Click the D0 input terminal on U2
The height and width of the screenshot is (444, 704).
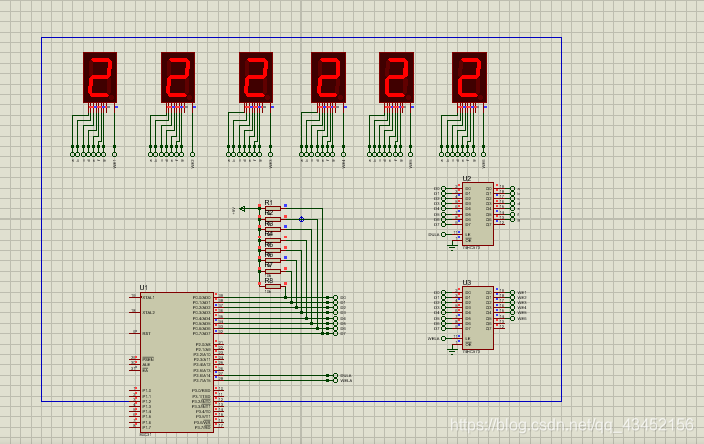point(444,189)
